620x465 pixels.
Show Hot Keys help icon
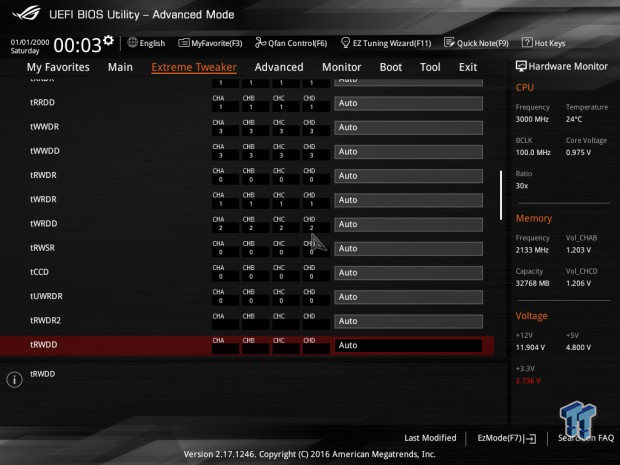pos(527,42)
